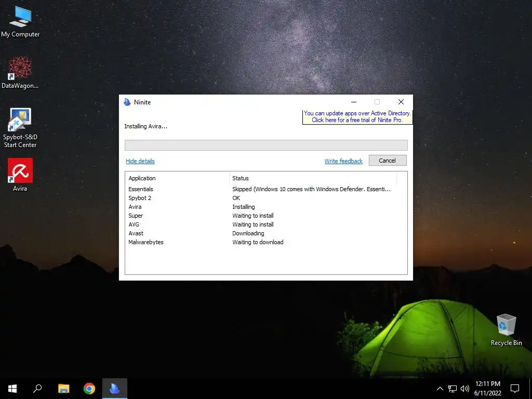Open network status tray icon

coord(453,389)
